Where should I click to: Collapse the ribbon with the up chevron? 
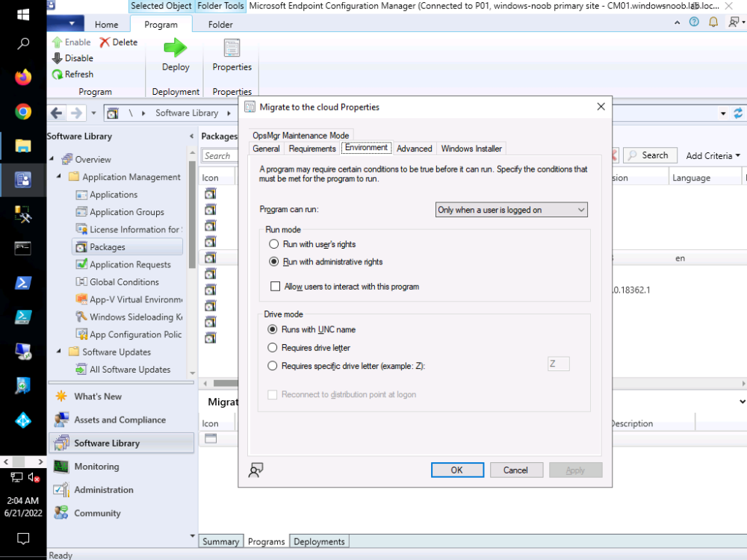(677, 22)
